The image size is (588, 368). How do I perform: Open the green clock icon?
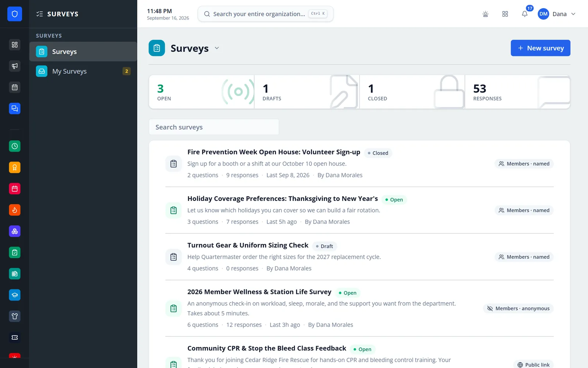pos(15,146)
